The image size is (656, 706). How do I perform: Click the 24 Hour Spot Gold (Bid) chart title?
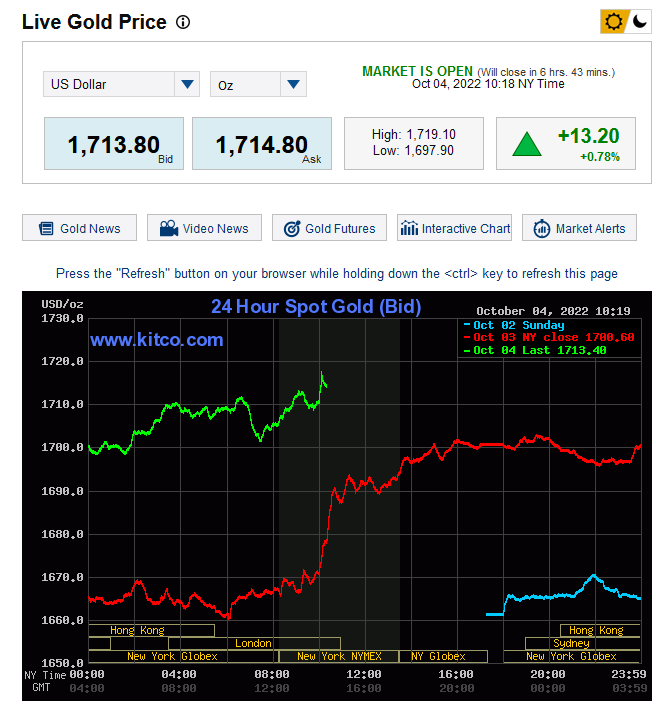click(316, 307)
